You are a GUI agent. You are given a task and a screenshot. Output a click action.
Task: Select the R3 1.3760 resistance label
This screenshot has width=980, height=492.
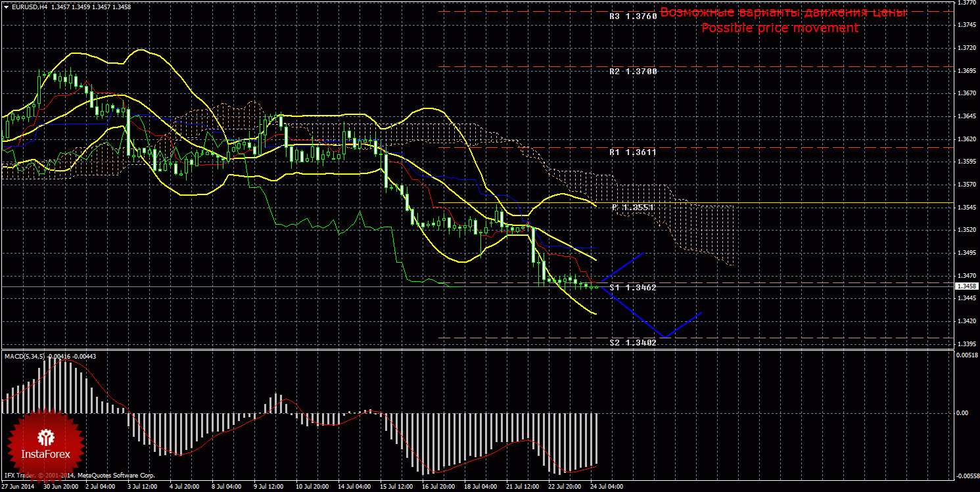tap(632, 16)
